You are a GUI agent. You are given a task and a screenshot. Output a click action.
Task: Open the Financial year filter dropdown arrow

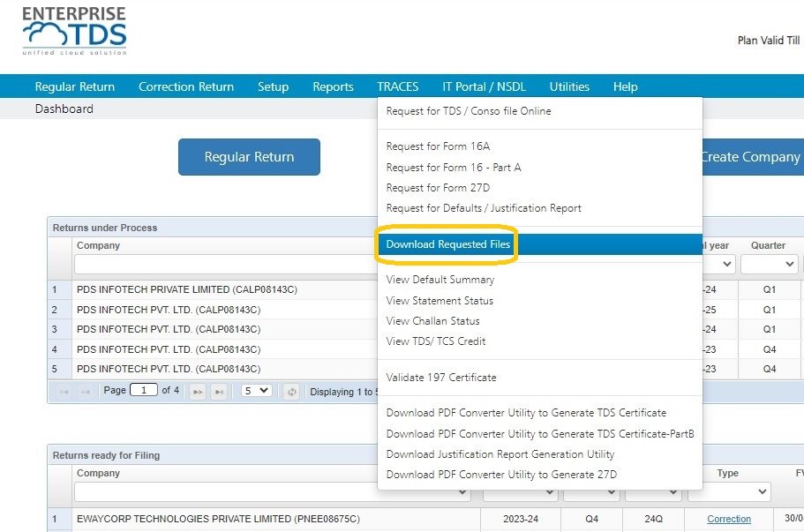pyautogui.click(x=726, y=265)
